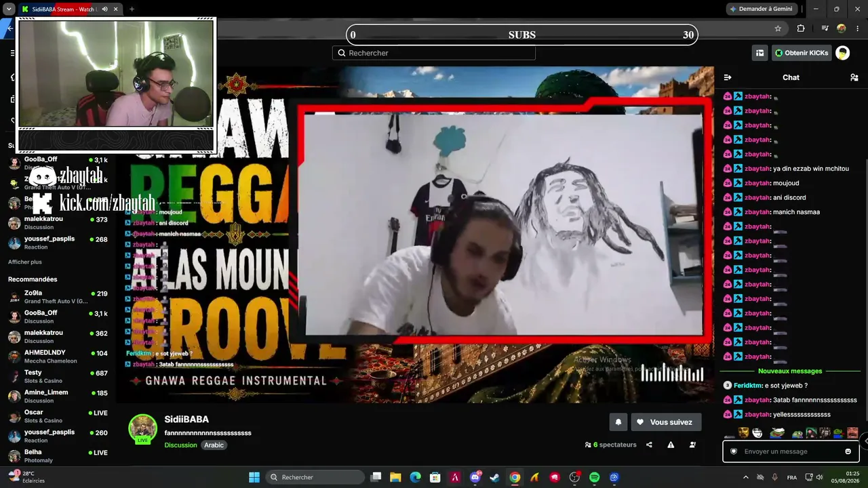Share the SidiiBABA stream
Viewport: 868px width, 488px height.
[649, 445]
